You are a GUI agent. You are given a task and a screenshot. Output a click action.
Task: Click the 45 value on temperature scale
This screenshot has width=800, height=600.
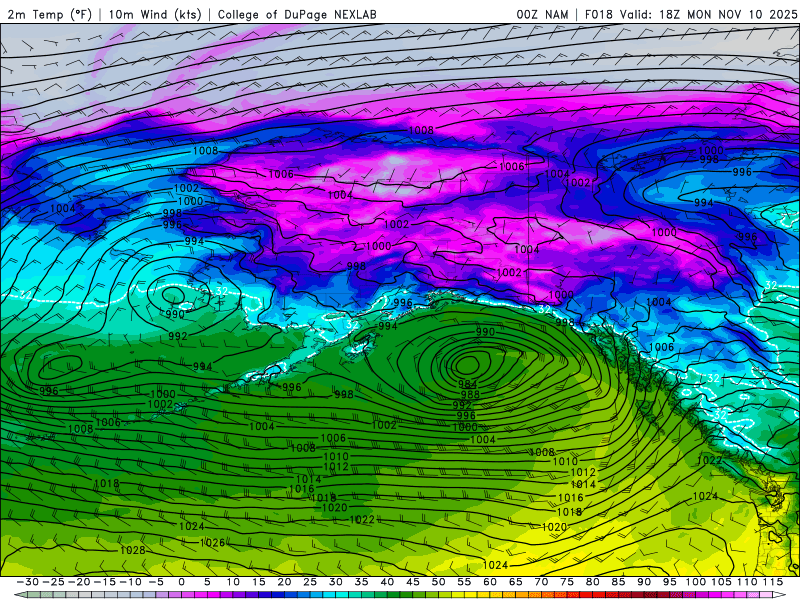point(412,582)
